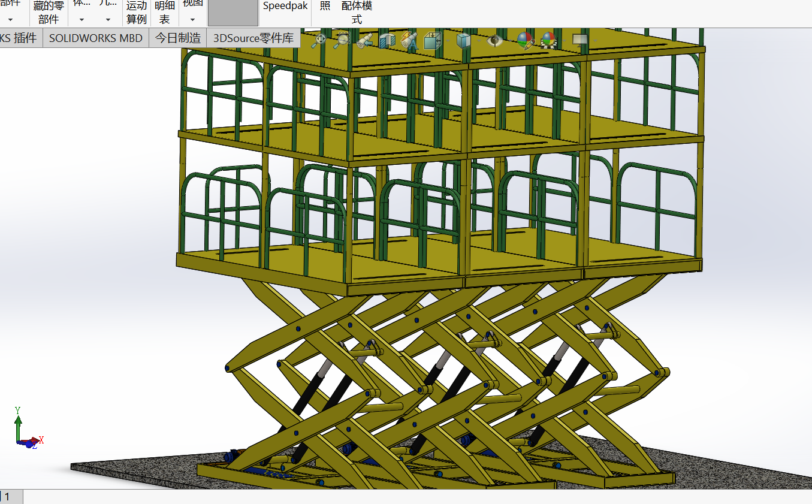Expand the Display Style dropdown arrow
This screenshot has height=504, width=812.
(x=478, y=41)
